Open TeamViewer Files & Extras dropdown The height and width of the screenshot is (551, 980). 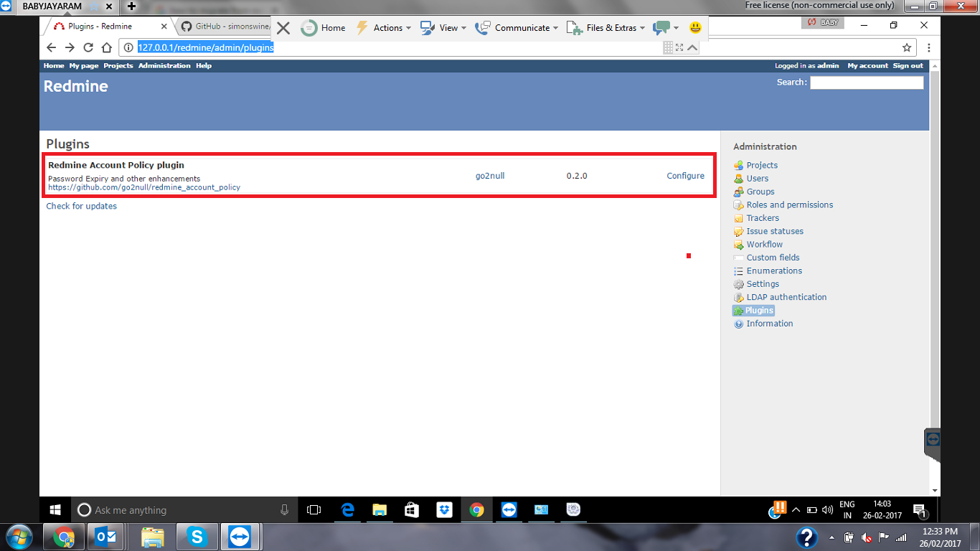[x=606, y=28]
